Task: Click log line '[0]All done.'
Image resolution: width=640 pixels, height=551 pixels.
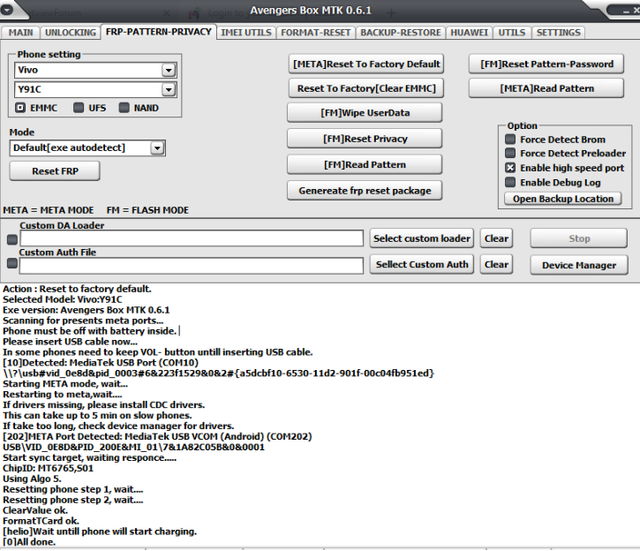Action: 29,542
